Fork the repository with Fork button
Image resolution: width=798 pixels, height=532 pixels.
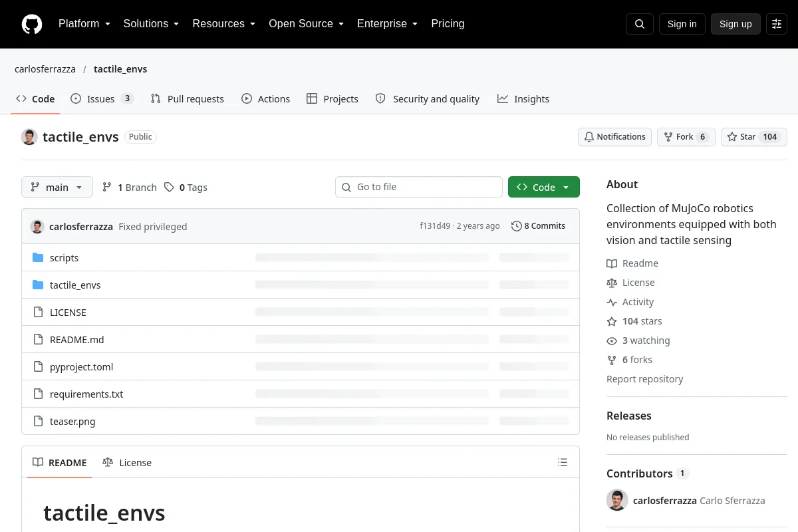pyautogui.click(x=686, y=137)
